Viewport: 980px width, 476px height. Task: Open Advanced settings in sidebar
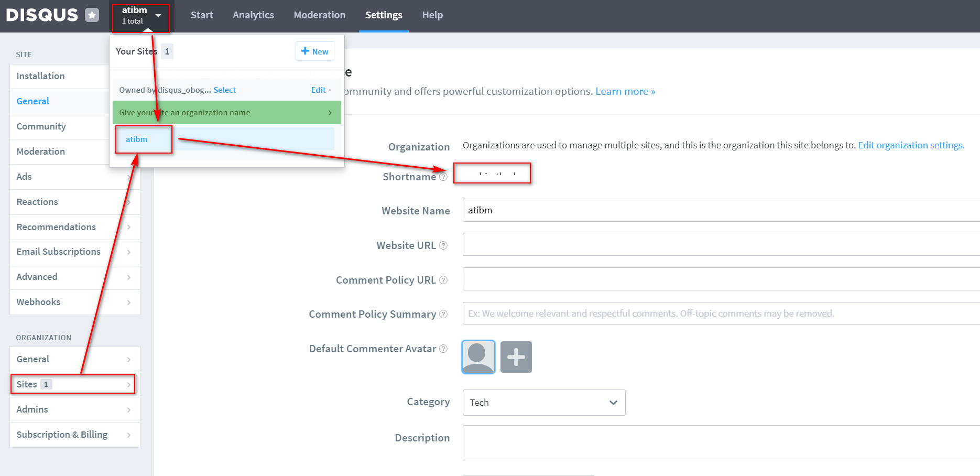click(75, 277)
